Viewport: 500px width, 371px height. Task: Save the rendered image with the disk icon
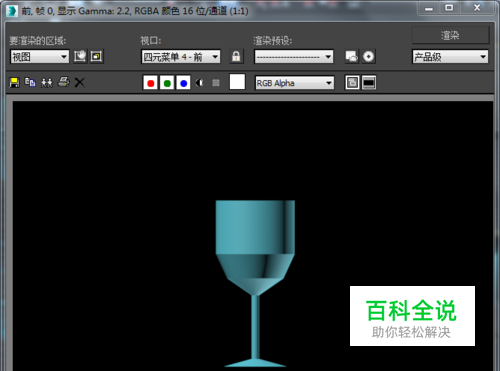tap(14, 82)
